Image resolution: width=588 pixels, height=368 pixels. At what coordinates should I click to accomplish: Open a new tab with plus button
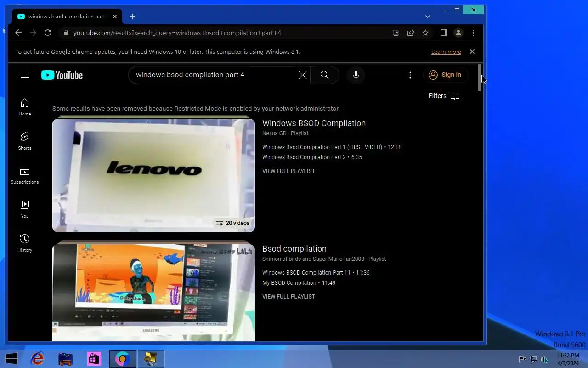[x=132, y=17]
